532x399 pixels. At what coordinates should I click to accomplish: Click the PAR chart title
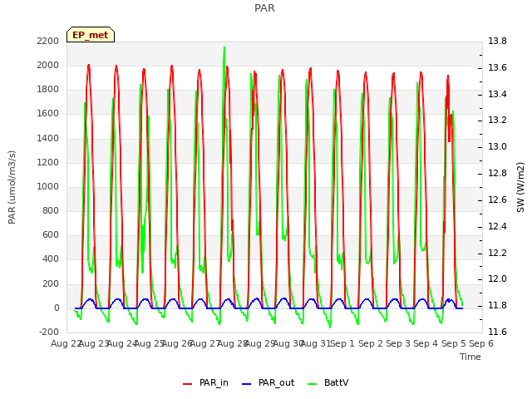click(264, 8)
